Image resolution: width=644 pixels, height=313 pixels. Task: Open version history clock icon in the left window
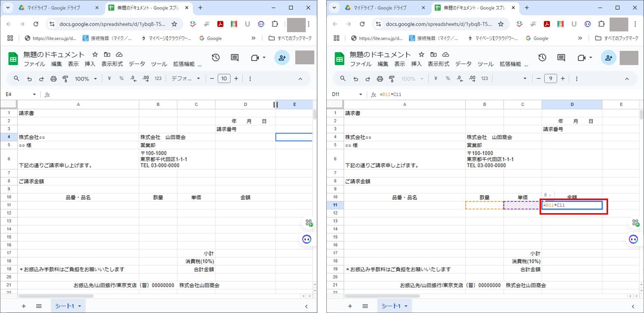(x=216, y=58)
